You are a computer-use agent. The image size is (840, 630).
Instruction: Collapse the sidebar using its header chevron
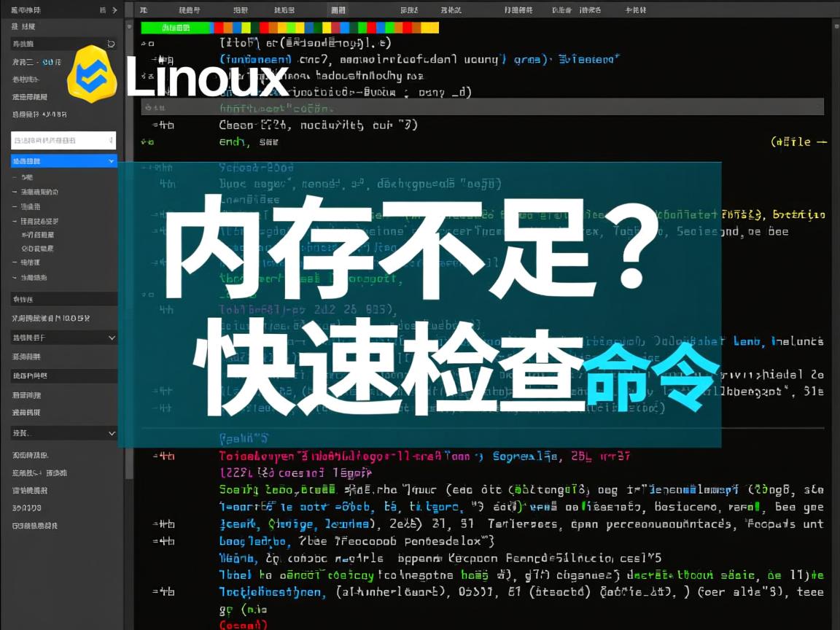click(x=114, y=10)
